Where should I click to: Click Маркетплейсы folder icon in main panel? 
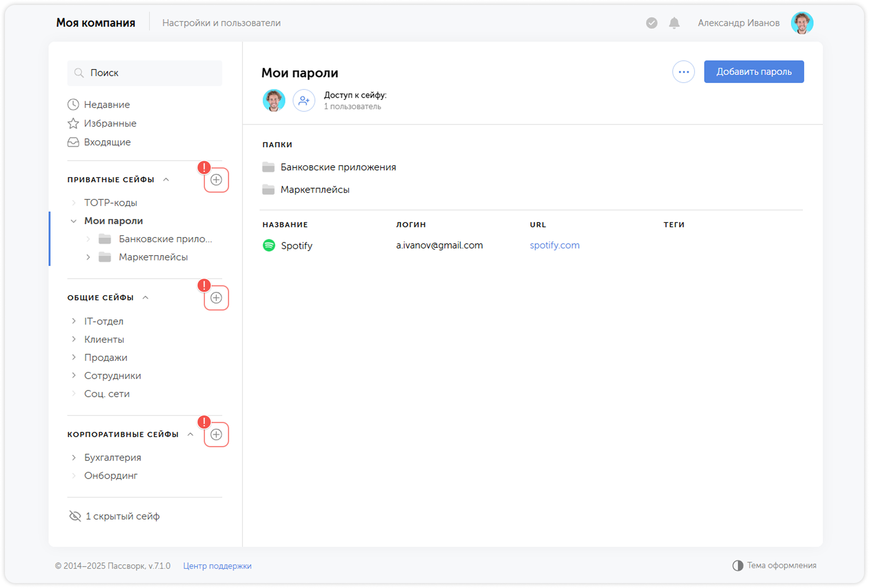pyautogui.click(x=268, y=189)
